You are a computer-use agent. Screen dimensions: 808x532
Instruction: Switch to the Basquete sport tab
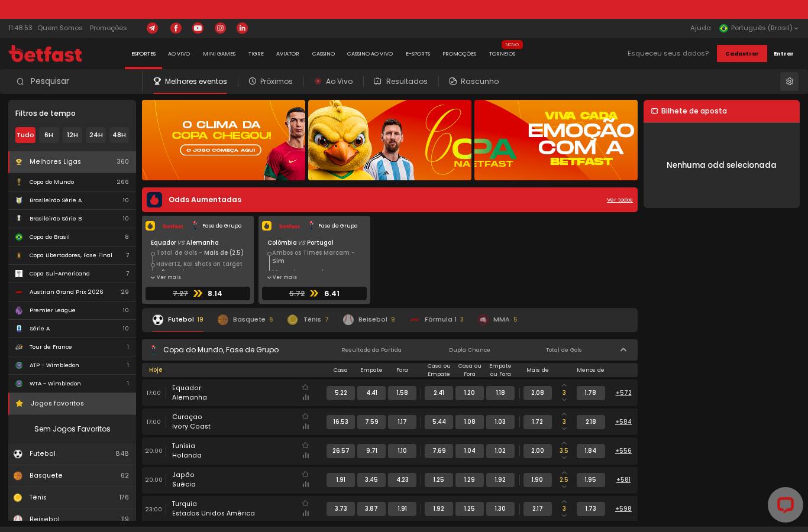[x=245, y=320]
